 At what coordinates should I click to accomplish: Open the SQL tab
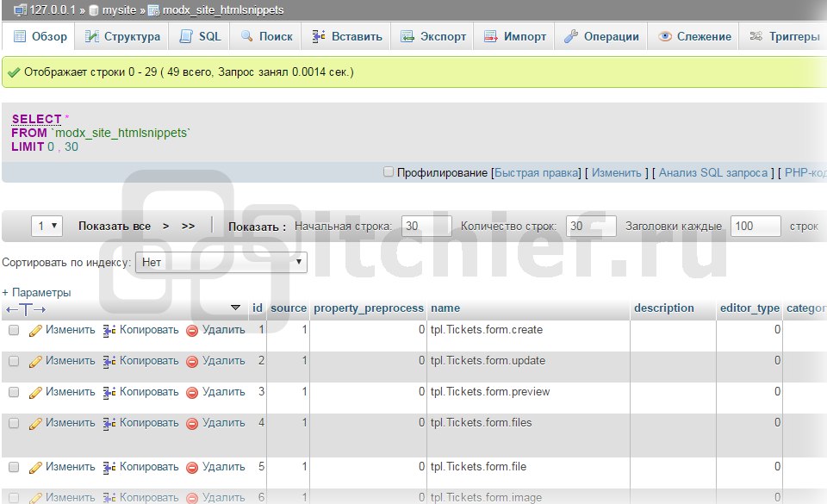click(x=199, y=36)
